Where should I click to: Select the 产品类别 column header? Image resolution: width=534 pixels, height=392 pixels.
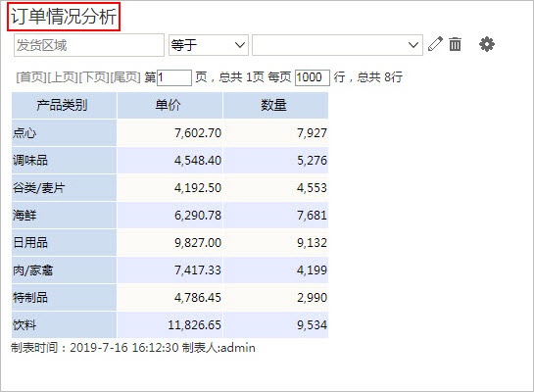[x=64, y=105]
